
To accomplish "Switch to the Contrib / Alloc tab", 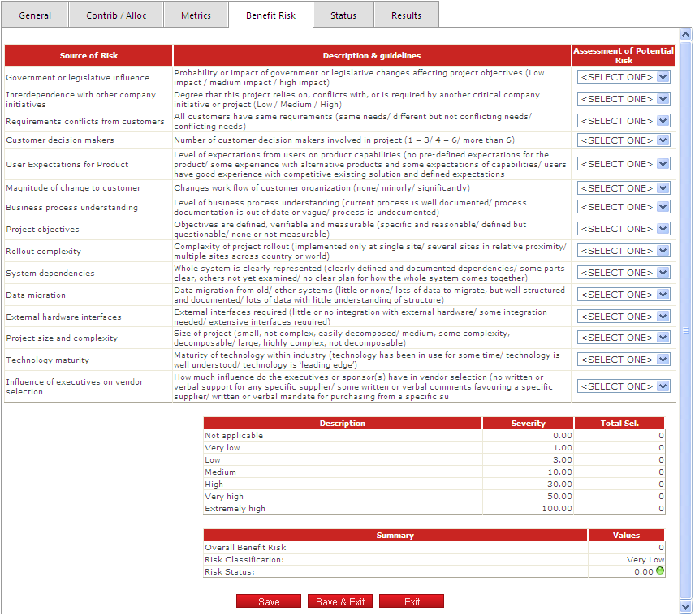I will tap(114, 15).
